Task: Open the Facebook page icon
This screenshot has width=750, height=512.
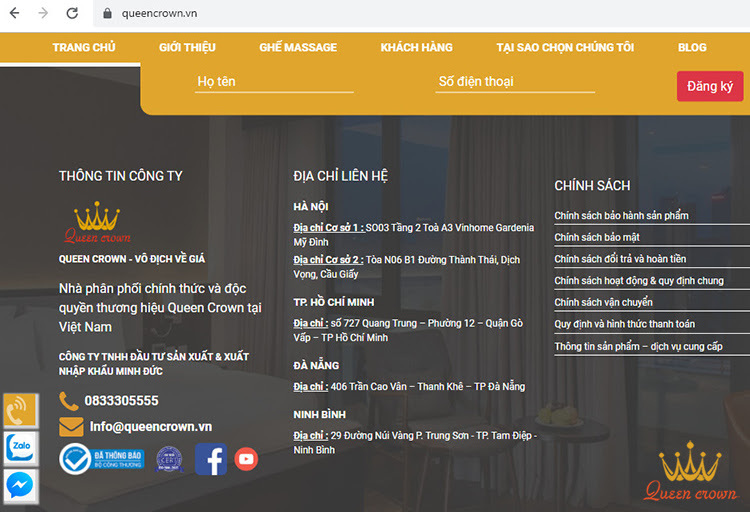Action: 211,459
